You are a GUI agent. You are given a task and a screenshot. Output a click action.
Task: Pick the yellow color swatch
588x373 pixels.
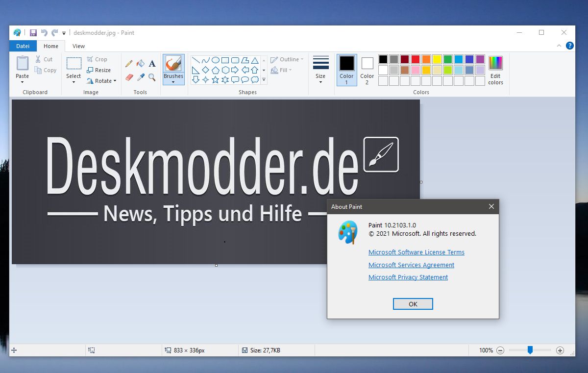pos(437,59)
